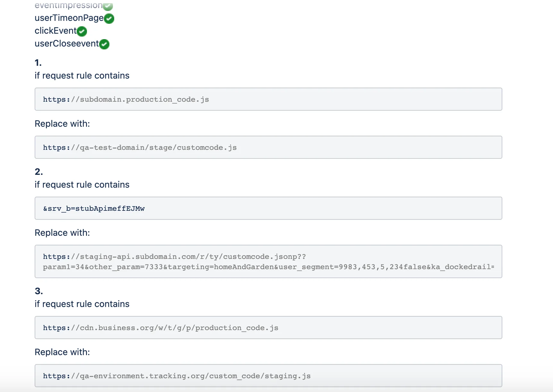This screenshot has height=392, width=553.
Task: Click 'Replace with:' label under rule 2
Action: coord(62,233)
